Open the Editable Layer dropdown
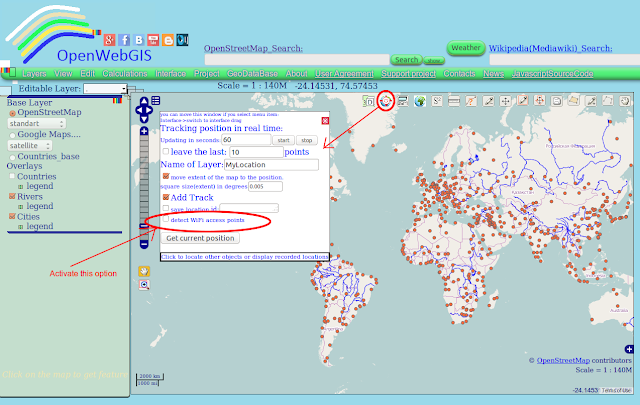 tap(105, 89)
